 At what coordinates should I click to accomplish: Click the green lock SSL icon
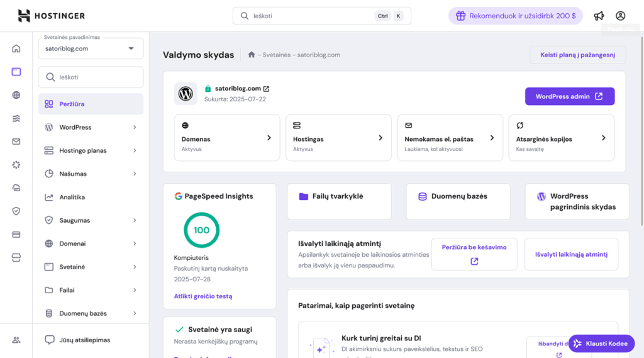208,88
